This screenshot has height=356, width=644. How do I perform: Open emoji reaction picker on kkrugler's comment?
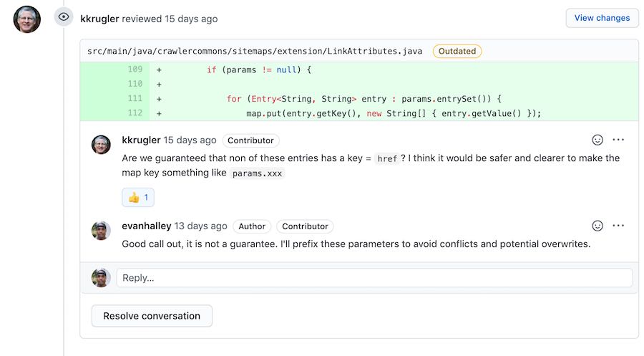coord(597,140)
